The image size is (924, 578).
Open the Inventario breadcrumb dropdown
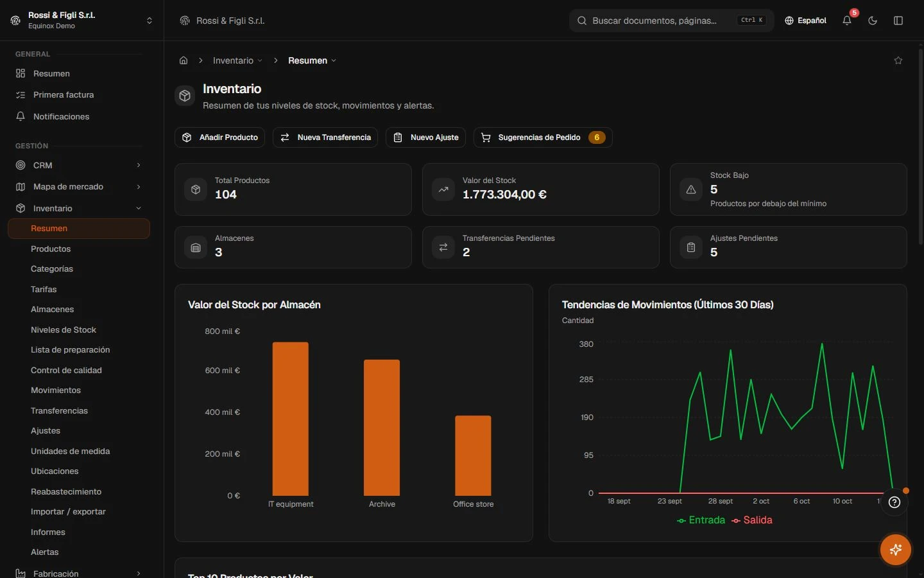point(237,60)
